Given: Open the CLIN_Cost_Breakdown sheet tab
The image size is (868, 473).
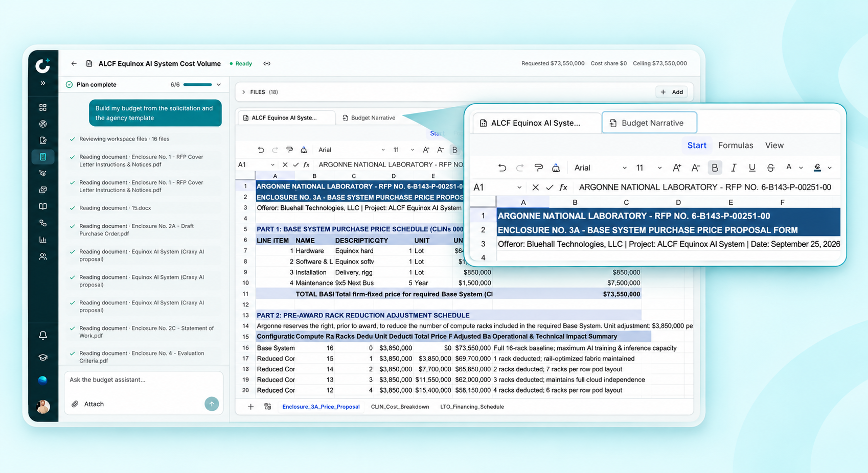Looking at the screenshot, I should [400, 407].
